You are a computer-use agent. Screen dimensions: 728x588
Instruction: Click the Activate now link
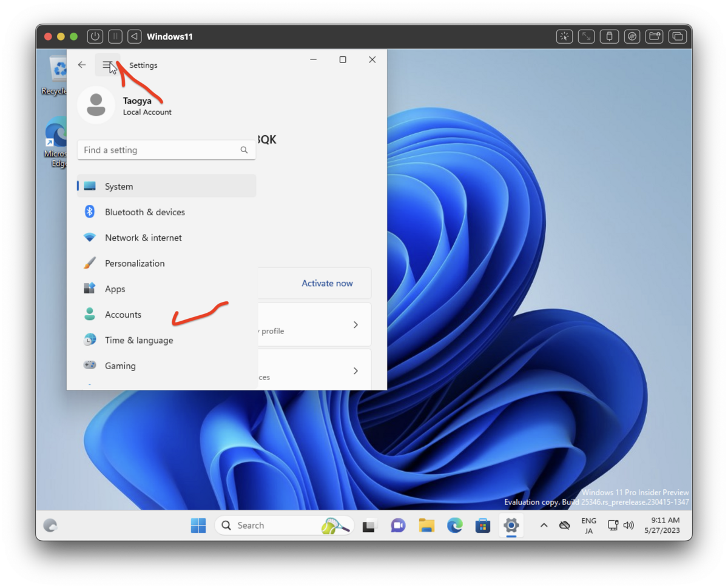point(327,283)
